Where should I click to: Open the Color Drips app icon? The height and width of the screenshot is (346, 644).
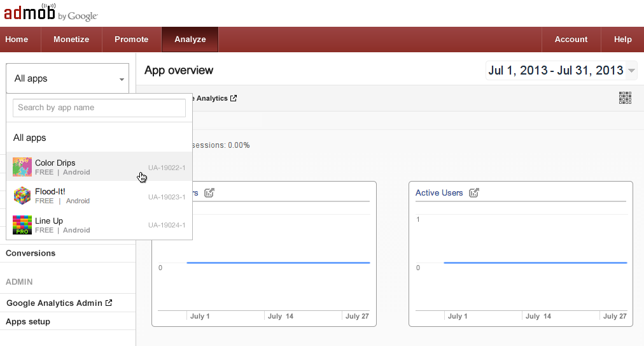pyautogui.click(x=22, y=167)
